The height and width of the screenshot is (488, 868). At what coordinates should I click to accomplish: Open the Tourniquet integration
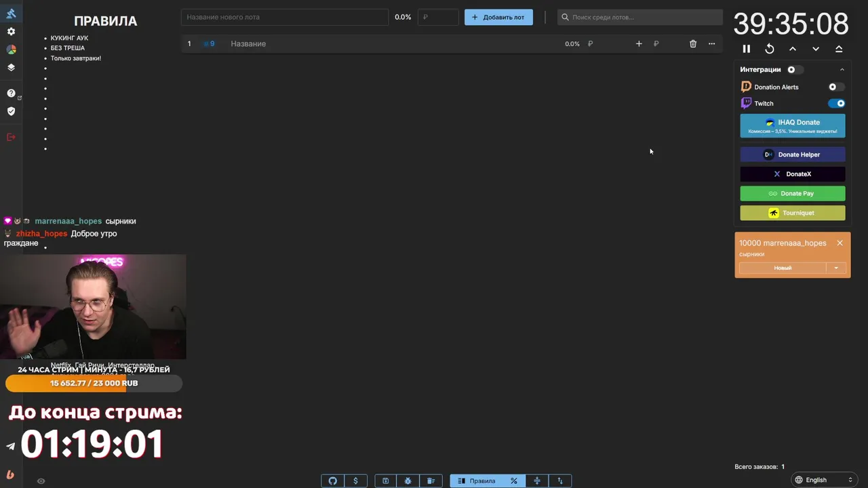tap(793, 213)
